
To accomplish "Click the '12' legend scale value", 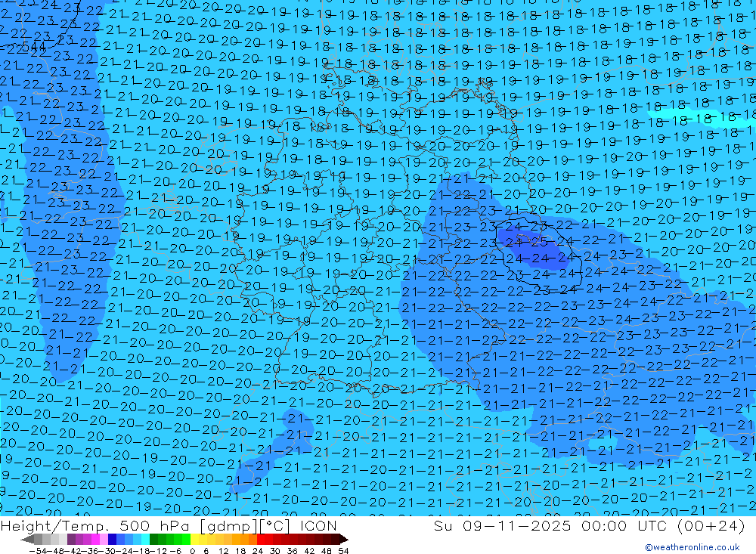I will pyautogui.click(x=223, y=551).
